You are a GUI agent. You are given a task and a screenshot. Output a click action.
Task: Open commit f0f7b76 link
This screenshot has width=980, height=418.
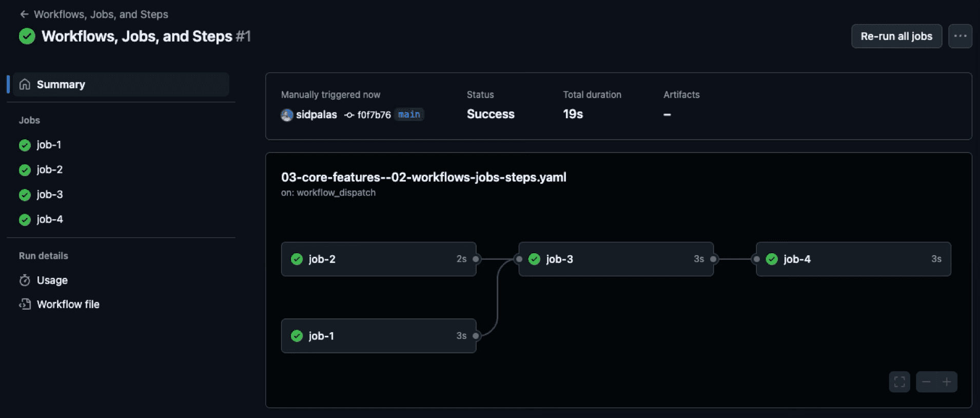(x=374, y=115)
